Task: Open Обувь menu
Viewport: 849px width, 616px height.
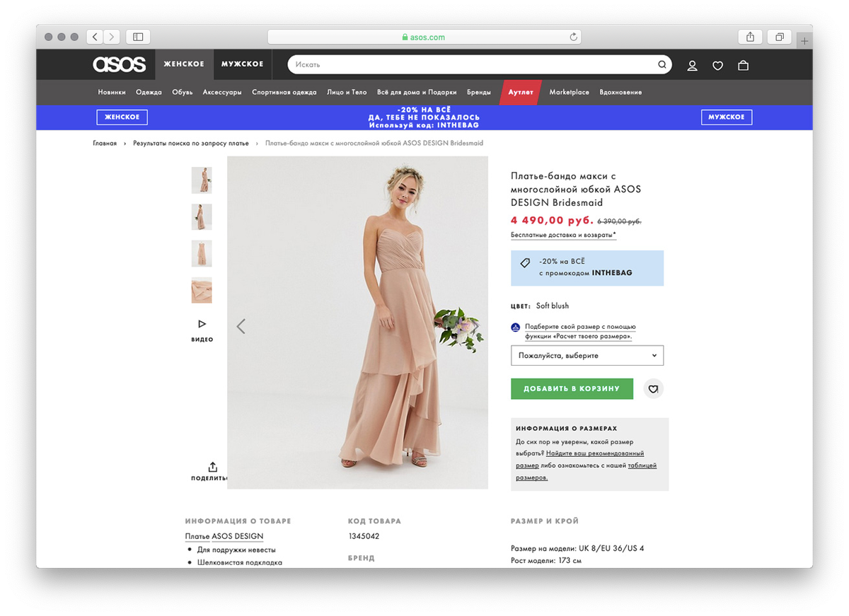Action: [182, 93]
